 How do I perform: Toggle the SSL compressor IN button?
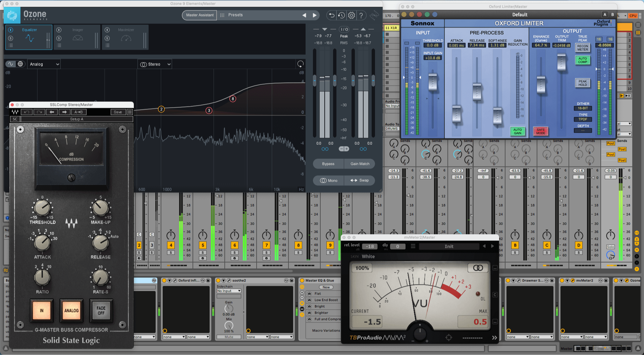pos(42,310)
